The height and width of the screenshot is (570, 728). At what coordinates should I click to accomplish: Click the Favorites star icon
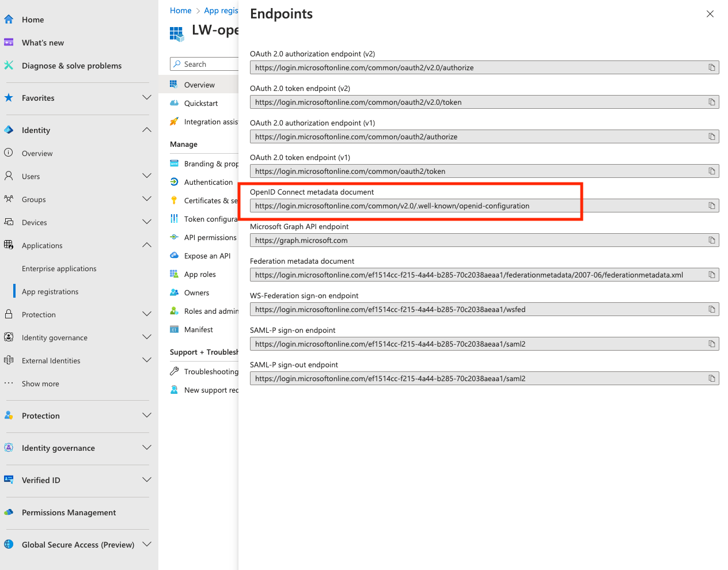pos(9,98)
